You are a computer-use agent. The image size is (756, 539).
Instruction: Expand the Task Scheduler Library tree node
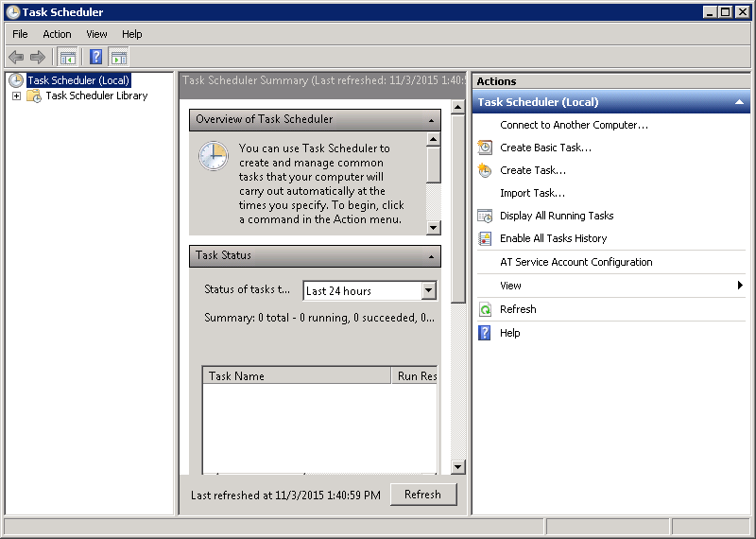pos(16,96)
